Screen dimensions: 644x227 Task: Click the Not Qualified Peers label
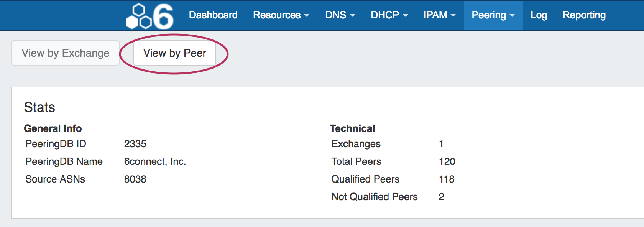tap(375, 197)
